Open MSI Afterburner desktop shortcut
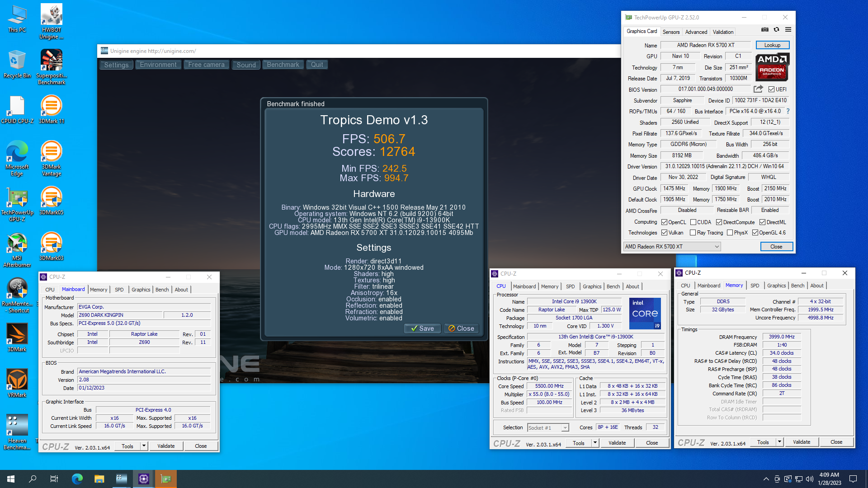 point(17,250)
